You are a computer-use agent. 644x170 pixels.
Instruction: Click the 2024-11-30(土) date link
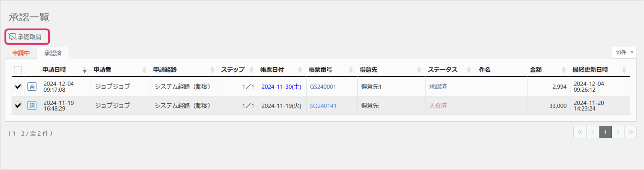click(x=281, y=87)
